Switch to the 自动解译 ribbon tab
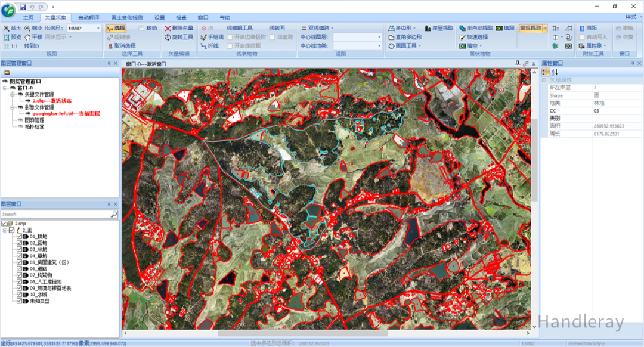 (89, 17)
